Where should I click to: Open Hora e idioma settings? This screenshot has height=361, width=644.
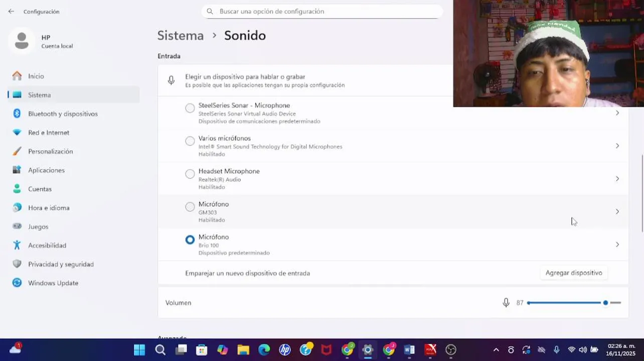pos(73,208)
